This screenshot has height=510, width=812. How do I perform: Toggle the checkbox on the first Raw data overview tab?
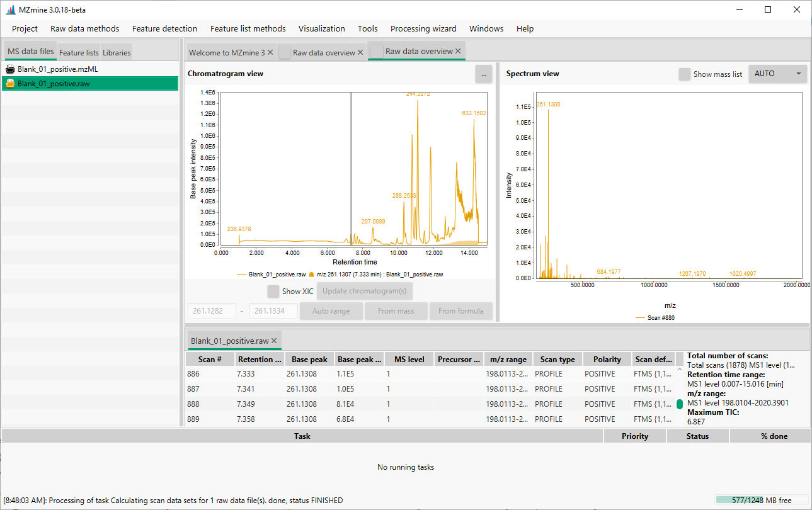pos(284,51)
